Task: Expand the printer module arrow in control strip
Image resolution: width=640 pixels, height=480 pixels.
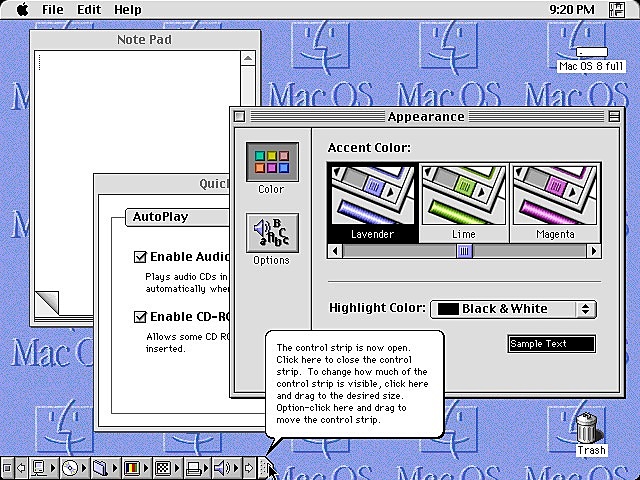Action: click(206, 467)
